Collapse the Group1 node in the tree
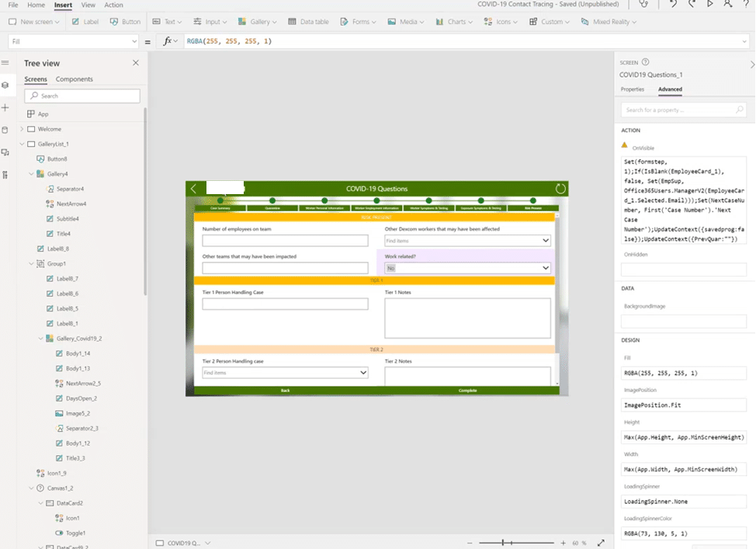756x549 pixels. click(x=31, y=264)
